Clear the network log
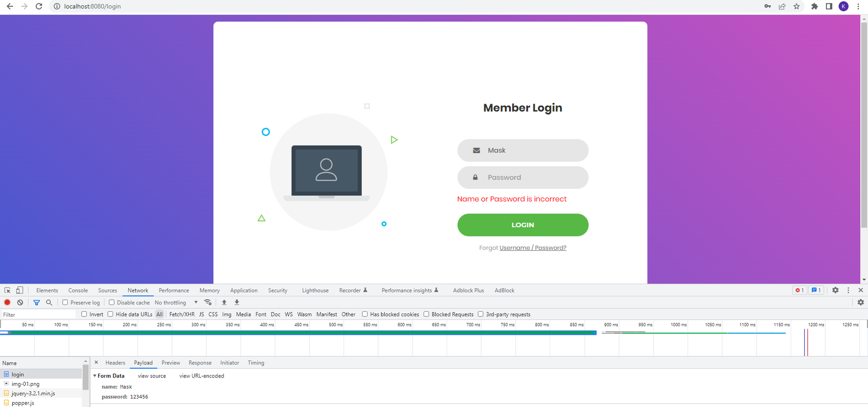This screenshot has height=407, width=868. click(x=20, y=302)
